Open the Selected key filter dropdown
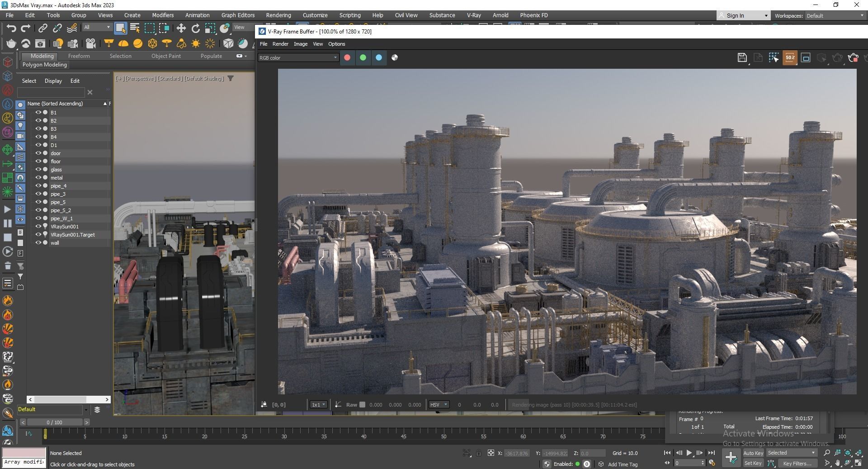This screenshot has width=868, height=469. (x=792, y=453)
